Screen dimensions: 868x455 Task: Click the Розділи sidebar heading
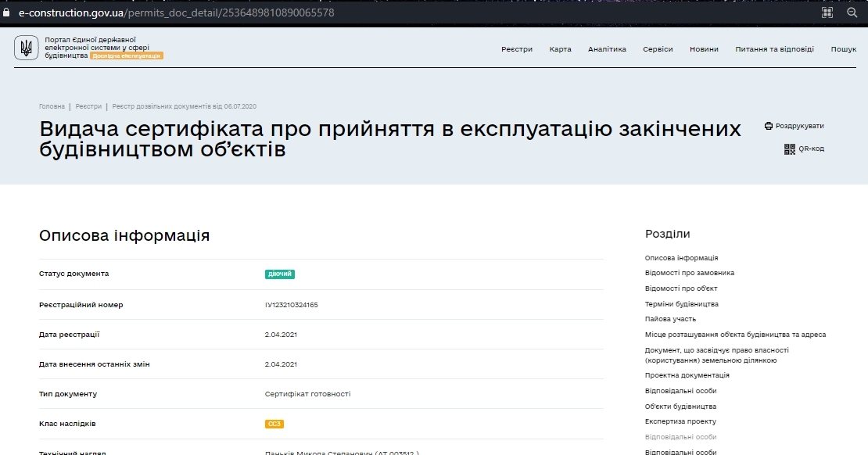pyautogui.click(x=668, y=234)
